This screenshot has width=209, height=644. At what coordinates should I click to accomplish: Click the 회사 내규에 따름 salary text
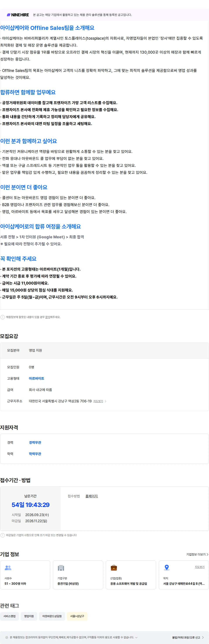coord(40,390)
